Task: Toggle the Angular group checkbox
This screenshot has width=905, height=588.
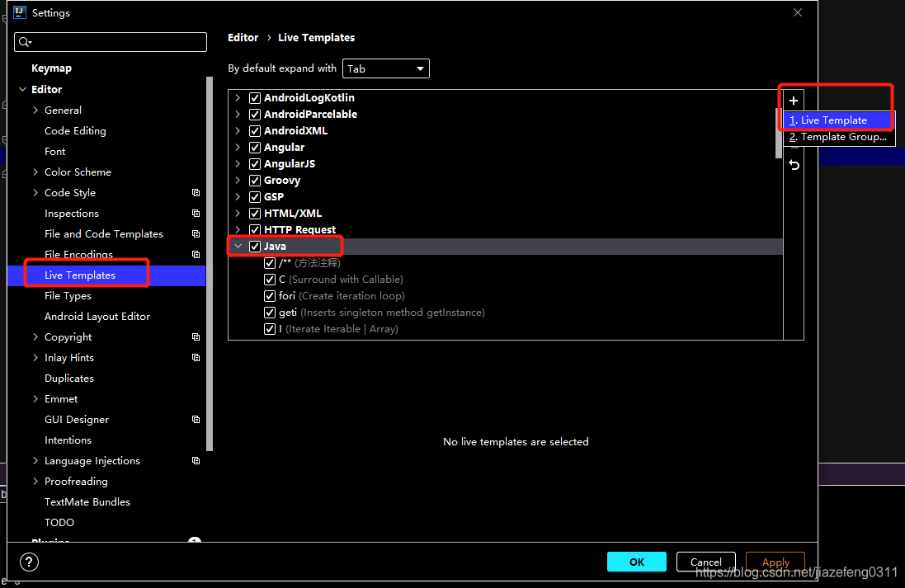Action: coord(255,147)
